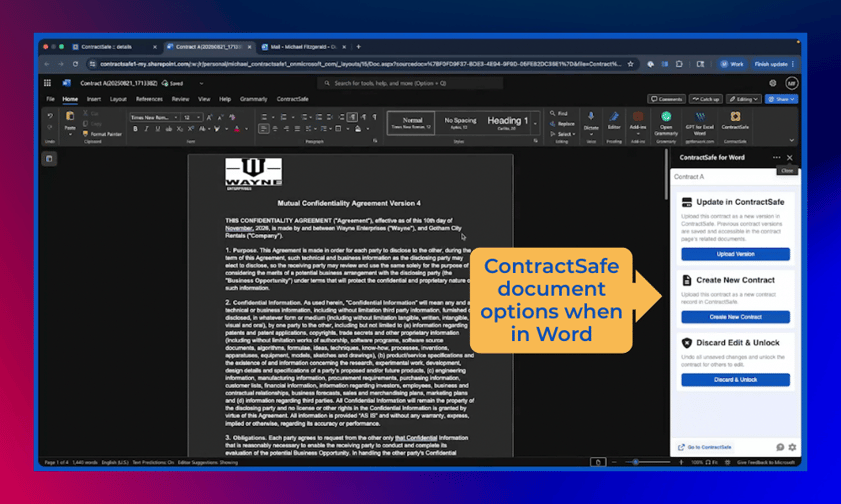Click the Superscript icon

(190, 129)
